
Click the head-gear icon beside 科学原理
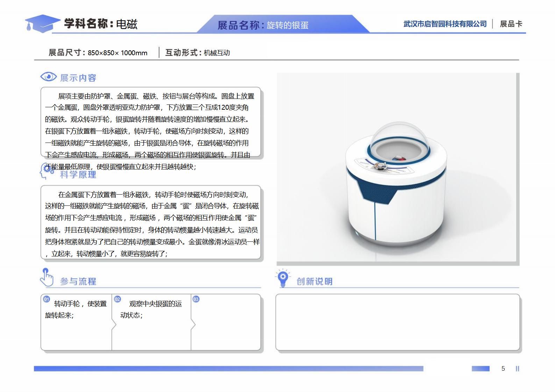coord(47,171)
